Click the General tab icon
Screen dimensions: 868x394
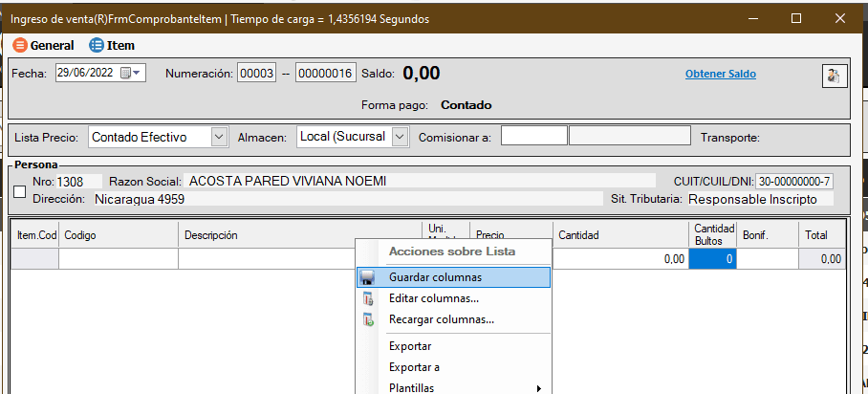click(20, 45)
